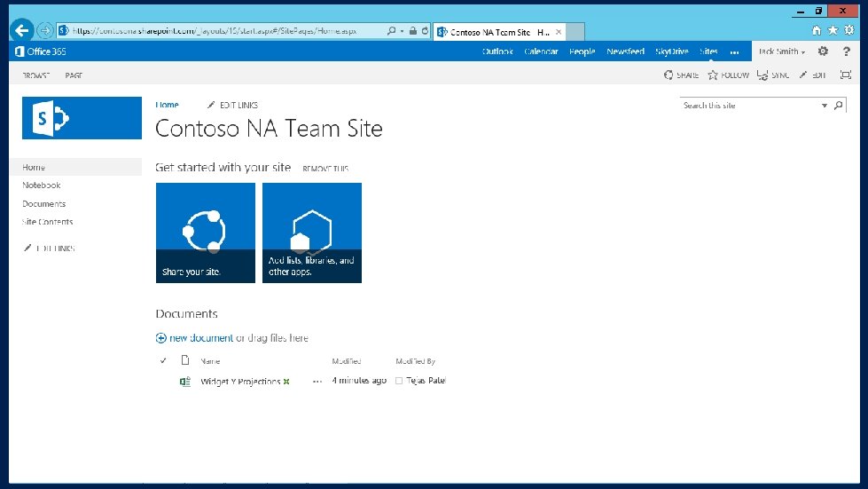Click the lock security icon in address bar
This screenshot has height=489, width=868.
point(413,31)
